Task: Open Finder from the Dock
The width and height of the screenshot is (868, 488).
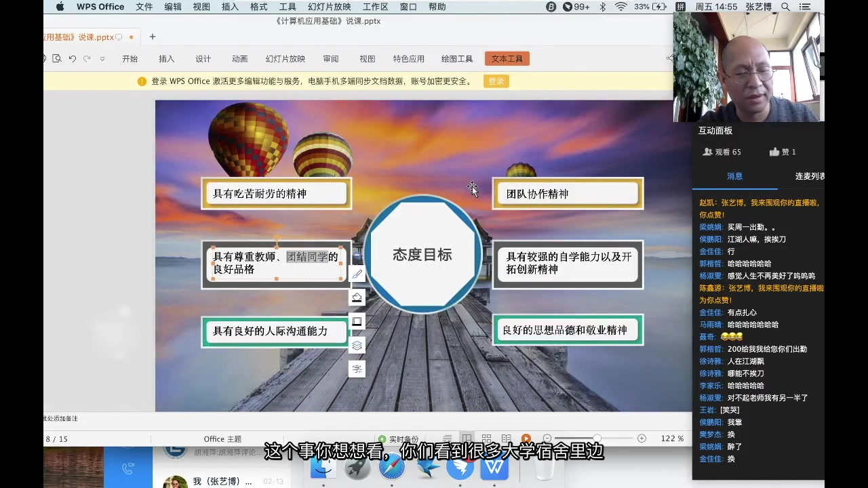Action: pyautogui.click(x=323, y=466)
